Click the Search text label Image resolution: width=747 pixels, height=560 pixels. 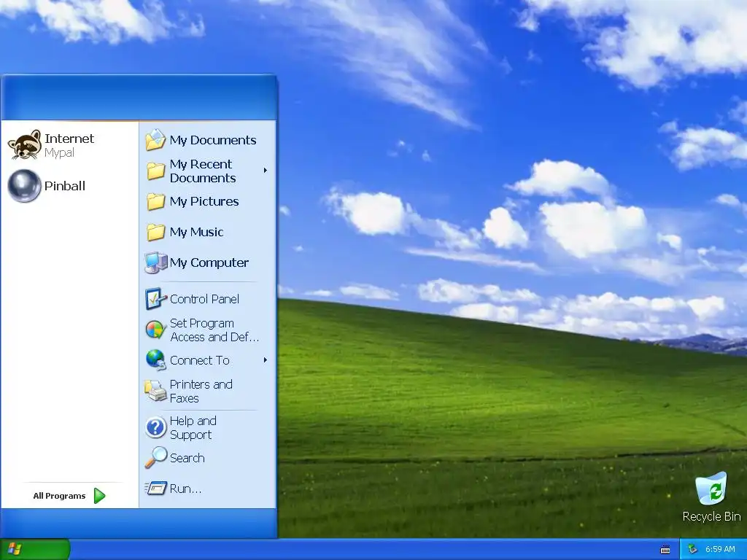[187, 458]
